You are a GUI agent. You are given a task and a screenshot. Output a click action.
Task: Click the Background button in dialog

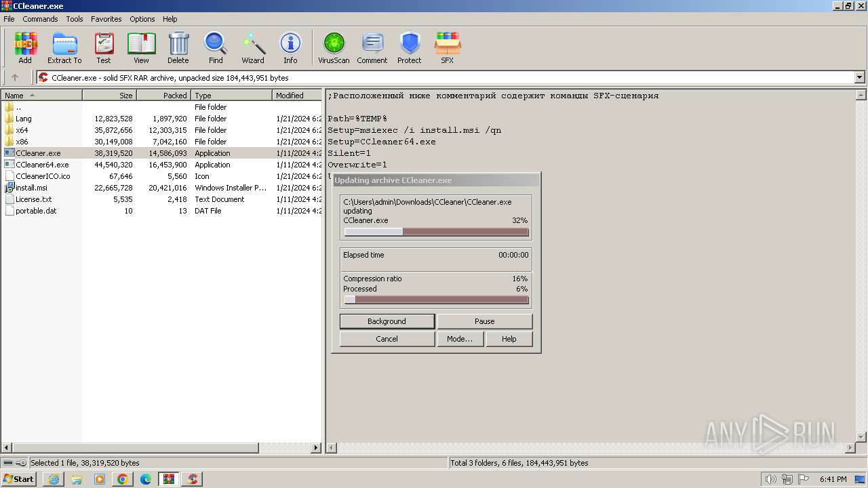click(387, 321)
